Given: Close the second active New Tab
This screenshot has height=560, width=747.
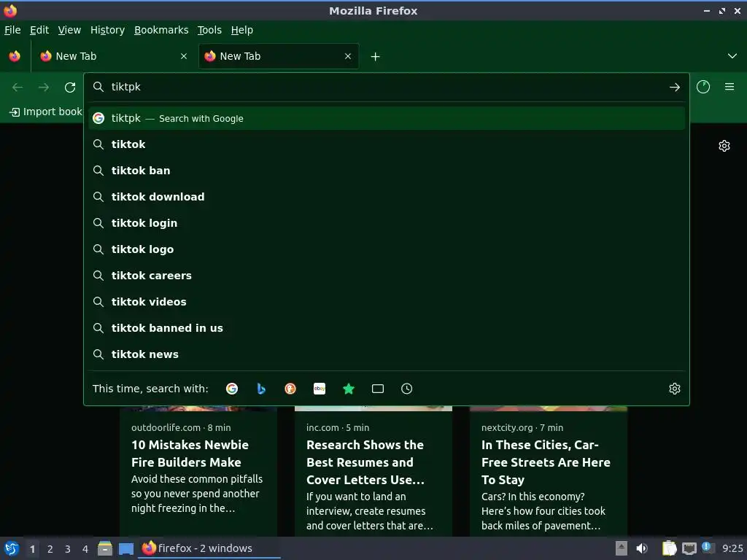Looking at the screenshot, I should coord(348,56).
